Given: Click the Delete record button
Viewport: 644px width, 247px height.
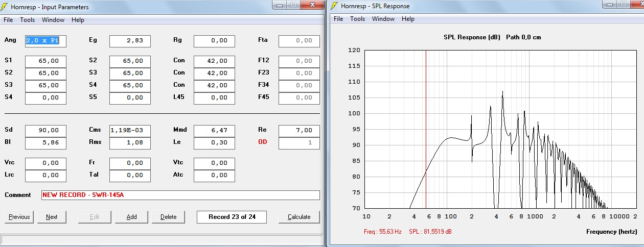Looking at the screenshot, I should coord(169,217).
